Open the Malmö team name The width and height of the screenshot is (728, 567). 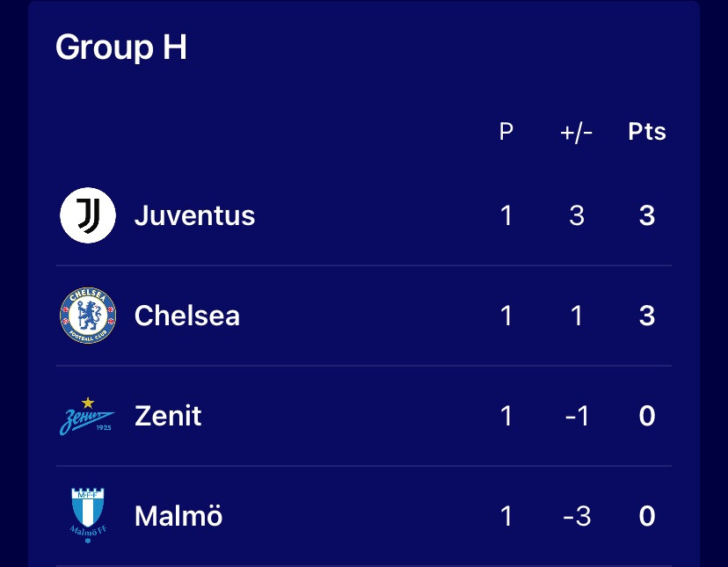tap(178, 516)
